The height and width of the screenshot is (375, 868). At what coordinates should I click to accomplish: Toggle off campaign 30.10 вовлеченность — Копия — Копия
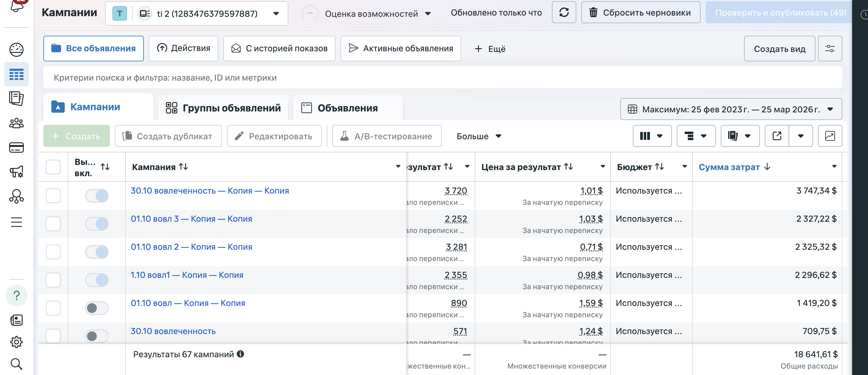click(97, 196)
